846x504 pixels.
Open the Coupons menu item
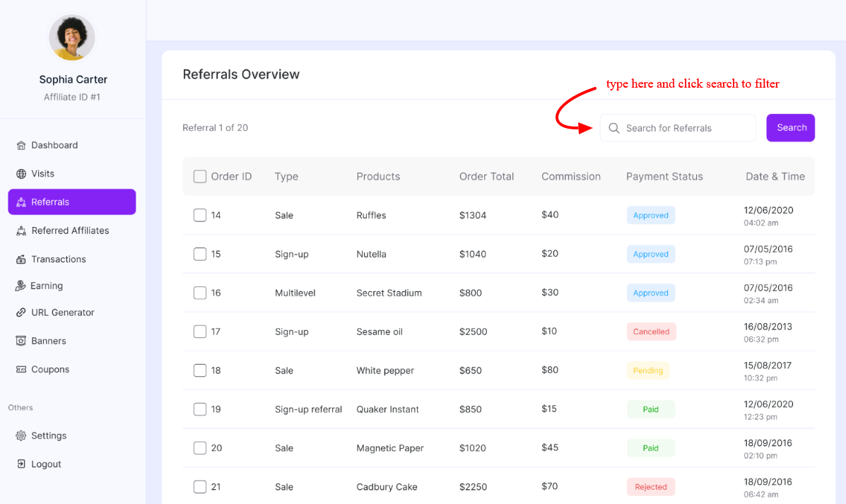coord(49,369)
